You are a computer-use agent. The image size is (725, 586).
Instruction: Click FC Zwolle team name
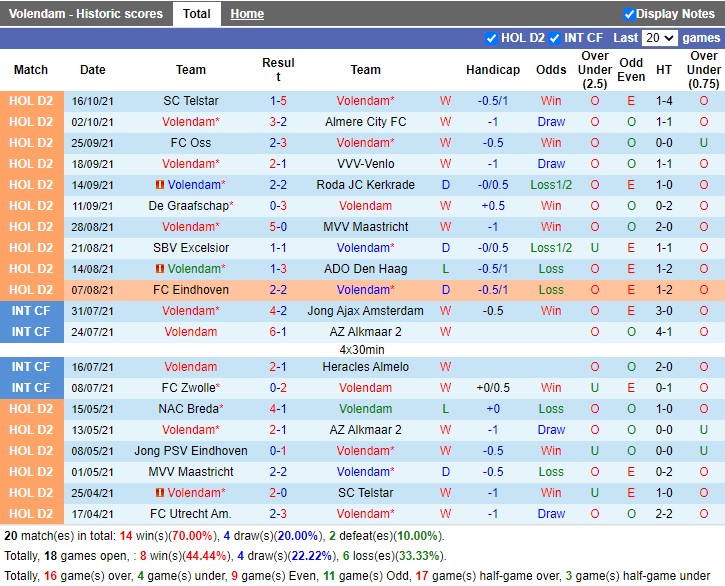(190, 388)
